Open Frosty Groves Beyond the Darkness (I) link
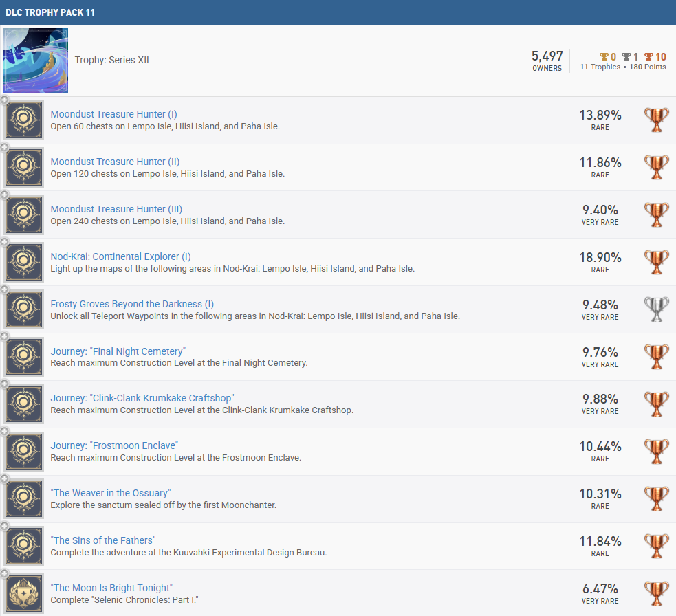This screenshot has width=676, height=616. (x=132, y=304)
